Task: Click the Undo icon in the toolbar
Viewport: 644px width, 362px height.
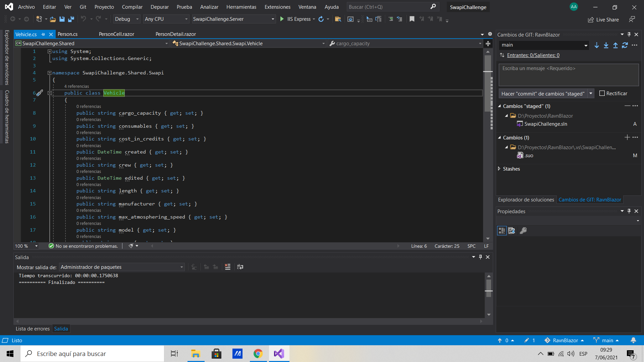Action: (84, 19)
